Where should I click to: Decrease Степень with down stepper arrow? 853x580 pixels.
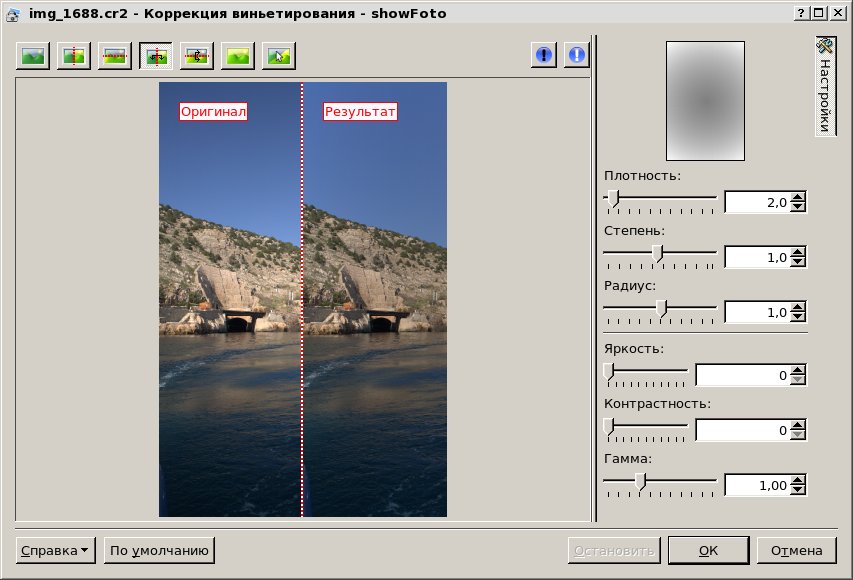(798, 262)
